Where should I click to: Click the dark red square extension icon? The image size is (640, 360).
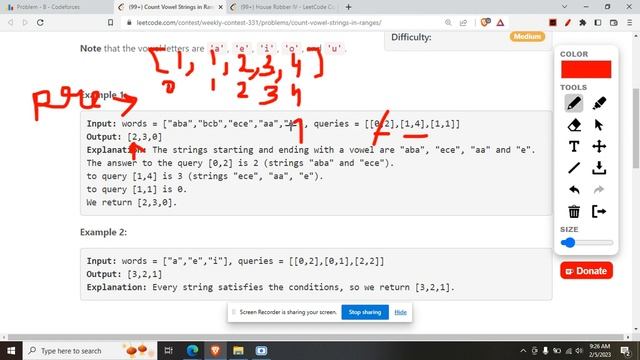(x=553, y=22)
